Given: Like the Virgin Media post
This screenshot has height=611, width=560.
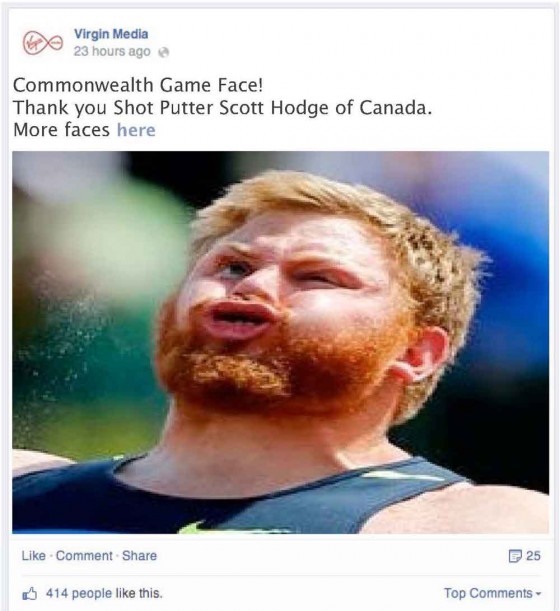Looking at the screenshot, I should [34, 556].
